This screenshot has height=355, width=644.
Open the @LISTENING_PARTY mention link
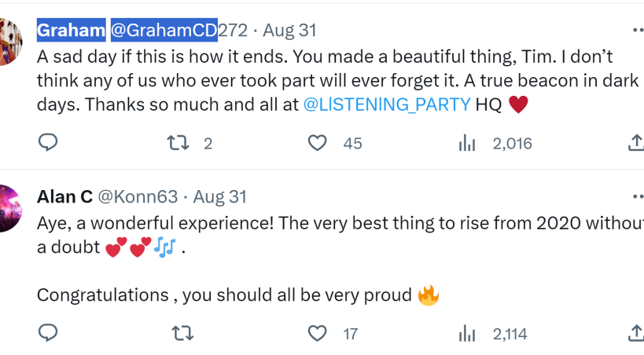(386, 104)
